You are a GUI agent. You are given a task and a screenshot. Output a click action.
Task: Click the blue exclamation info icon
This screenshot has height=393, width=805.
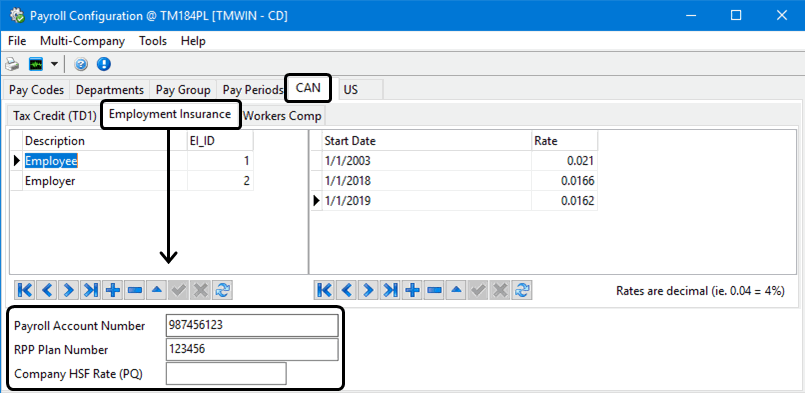104,64
